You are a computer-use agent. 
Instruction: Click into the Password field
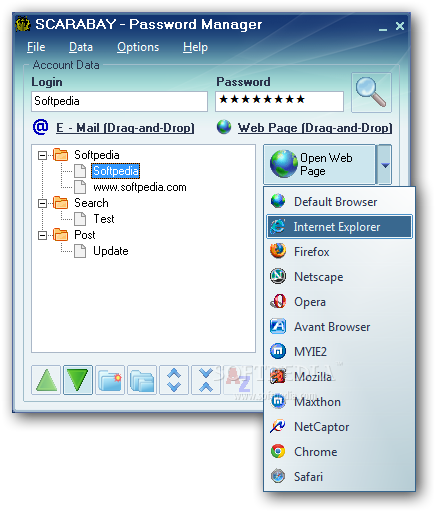pos(279,101)
